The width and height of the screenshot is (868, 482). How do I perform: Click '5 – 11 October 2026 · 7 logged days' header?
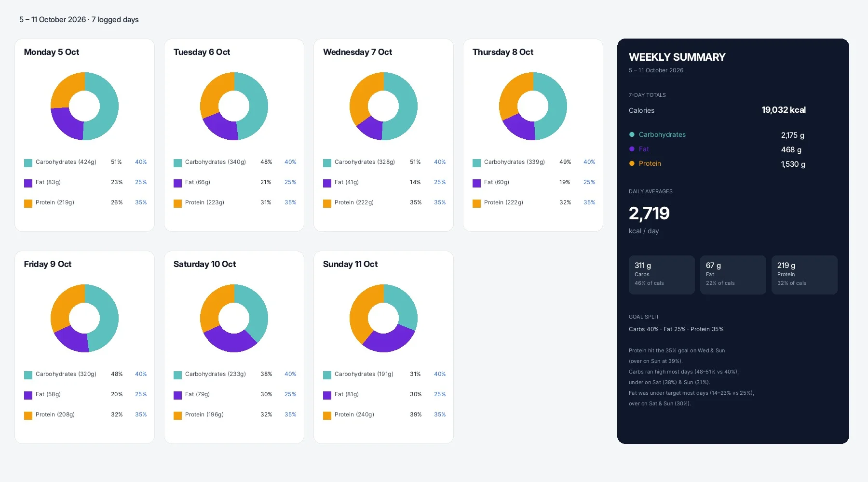[x=79, y=20]
